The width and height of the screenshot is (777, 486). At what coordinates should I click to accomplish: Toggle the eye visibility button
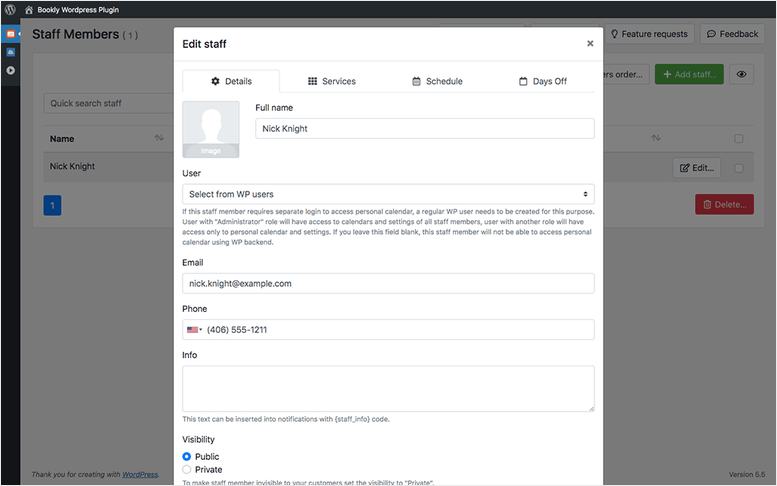pos(741,74)
